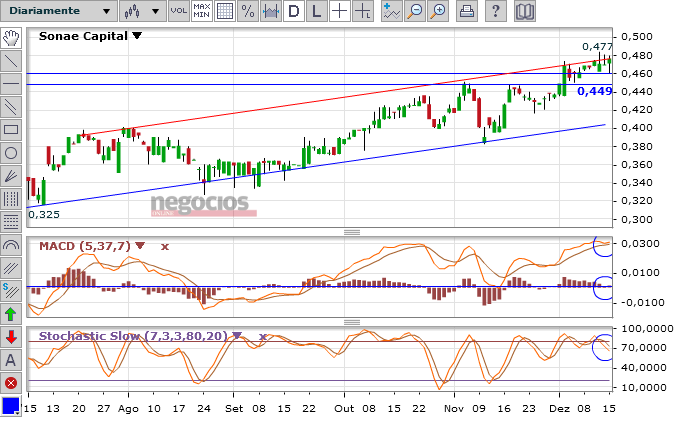
Task: Select the fan lines tool
Action: (x=11, y=176)
